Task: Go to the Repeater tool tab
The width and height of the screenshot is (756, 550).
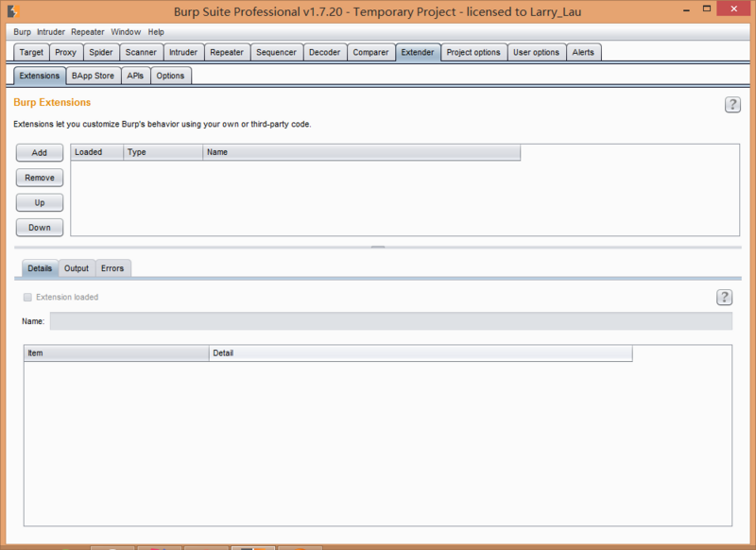Action: pyautogui.click(x=227, y=52)
